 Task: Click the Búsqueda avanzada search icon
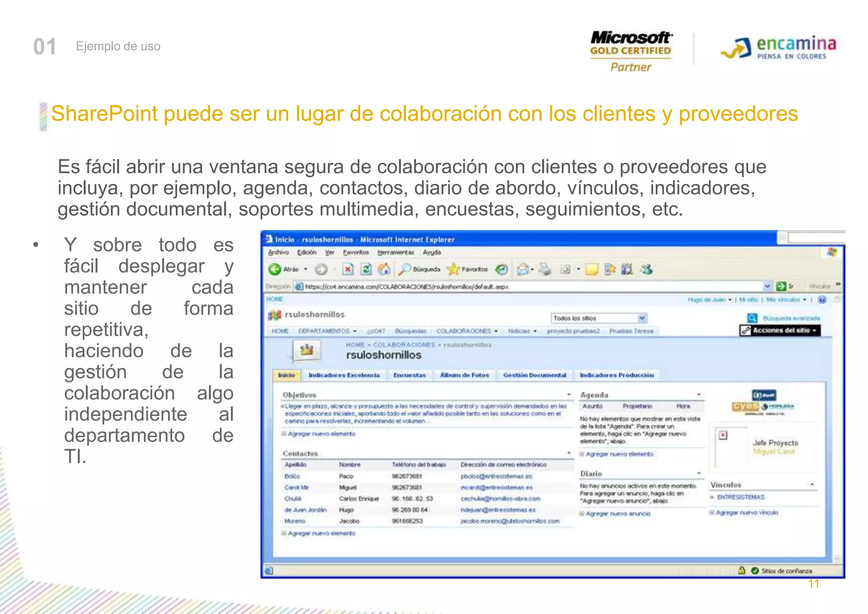[x=752, y=318]
